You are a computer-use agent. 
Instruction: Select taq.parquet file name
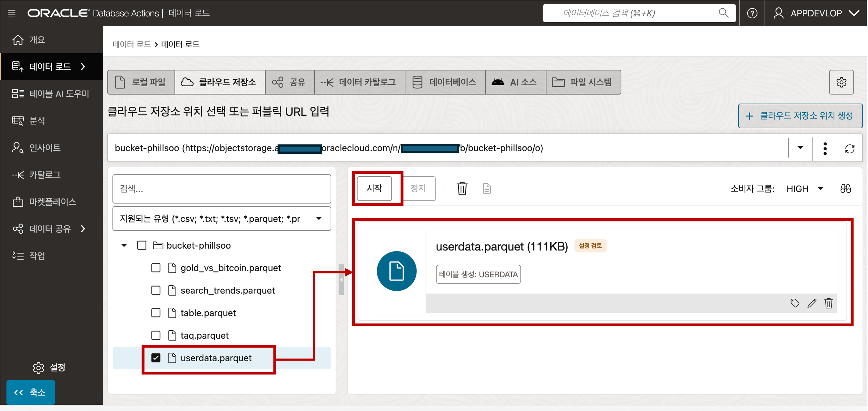tap(205, 336)
